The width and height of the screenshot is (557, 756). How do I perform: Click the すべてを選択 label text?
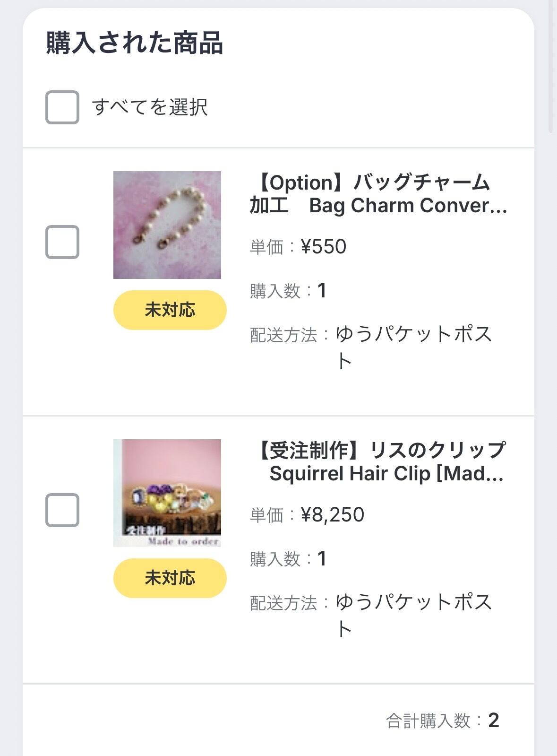(150, 107)
